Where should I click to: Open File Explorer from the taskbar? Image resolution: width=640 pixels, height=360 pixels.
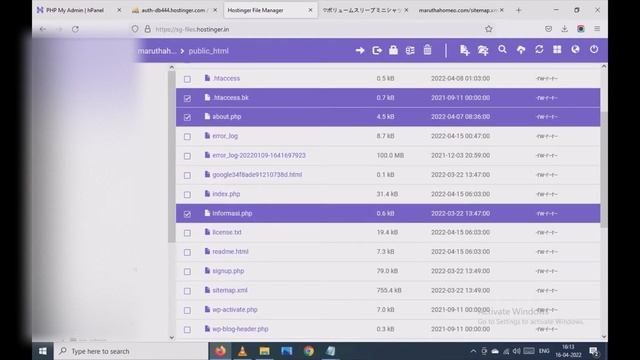264,351
